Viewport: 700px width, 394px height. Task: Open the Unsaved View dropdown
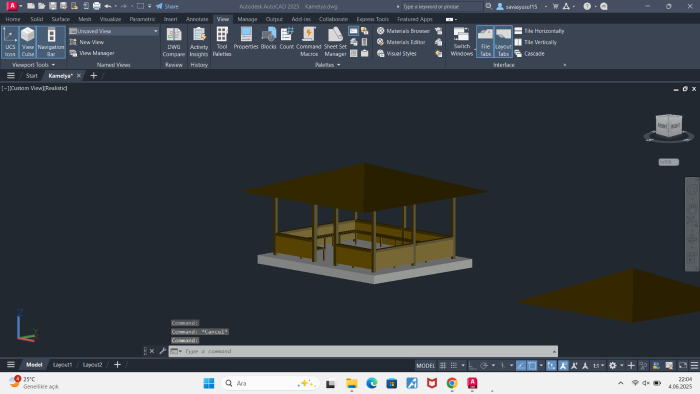(114, 31)
